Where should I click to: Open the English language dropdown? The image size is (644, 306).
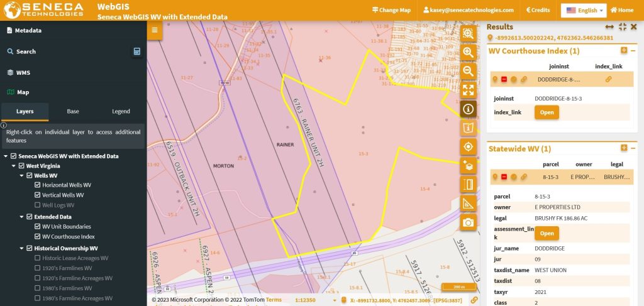coord(584,10)
